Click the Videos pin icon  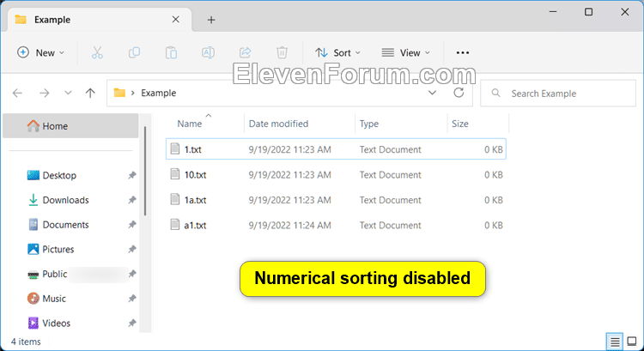coord(132,323)
